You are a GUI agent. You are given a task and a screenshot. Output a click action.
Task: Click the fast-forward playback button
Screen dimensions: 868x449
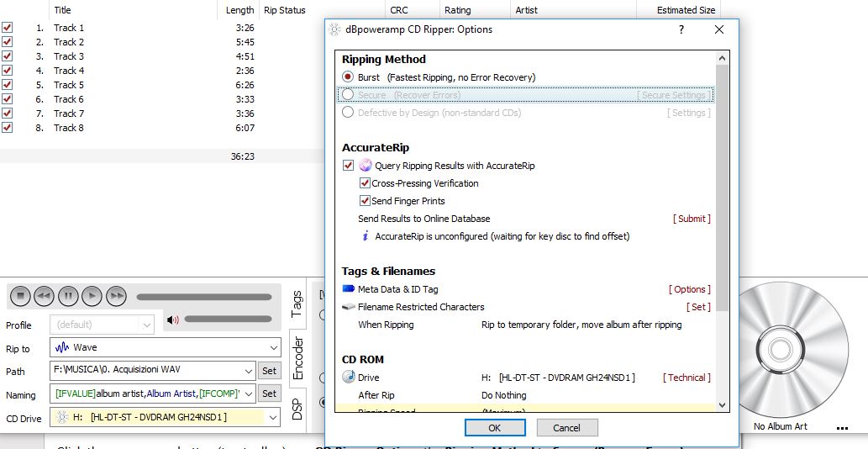click(116, 296)
